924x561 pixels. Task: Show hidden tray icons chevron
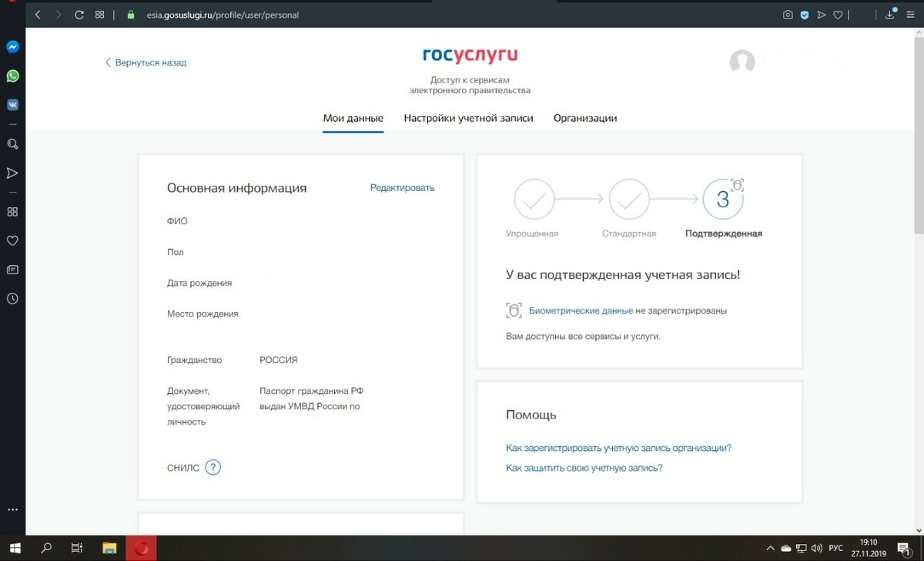(769, 548)
